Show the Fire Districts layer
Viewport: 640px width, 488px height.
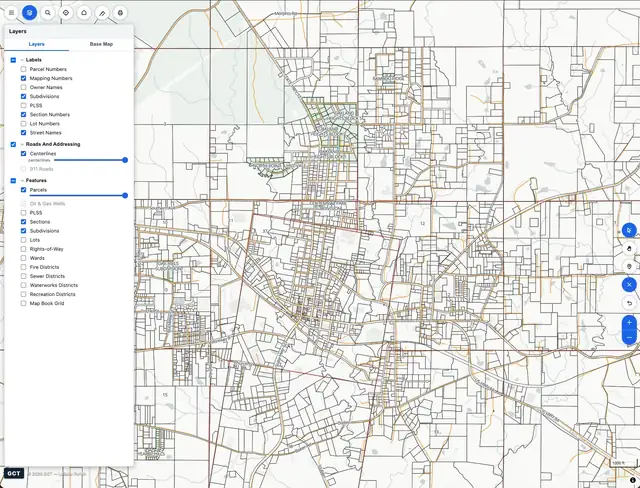pyautogui.click(x=23, y=267)
